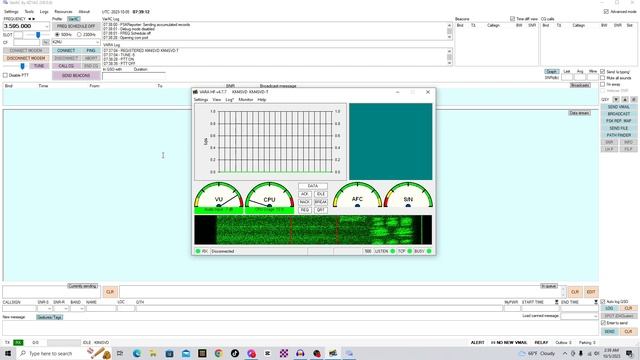Viewport: 640px width, 360px height.
Task: Open the About menu in VarAC
Action: pos(84,12)
